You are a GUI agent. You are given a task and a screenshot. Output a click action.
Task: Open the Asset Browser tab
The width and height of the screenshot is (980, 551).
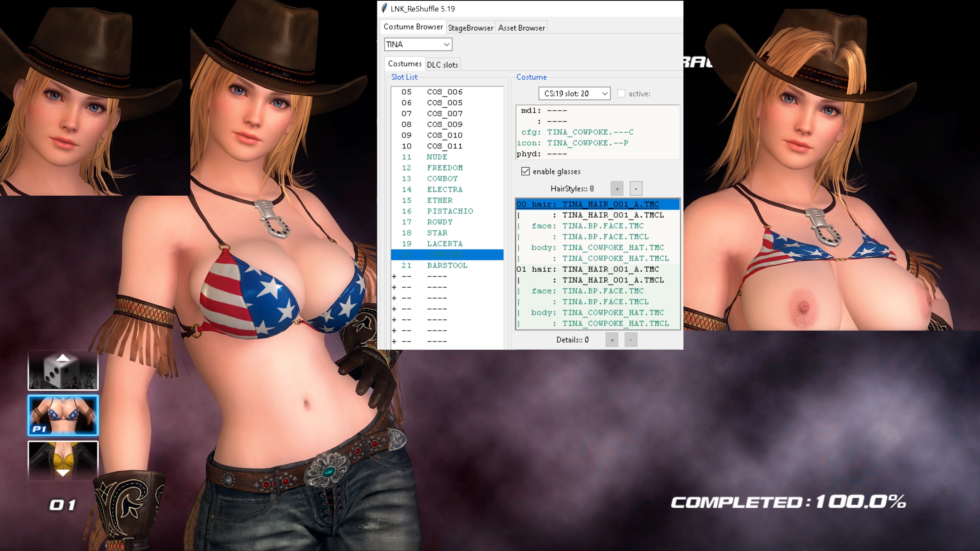521,28
